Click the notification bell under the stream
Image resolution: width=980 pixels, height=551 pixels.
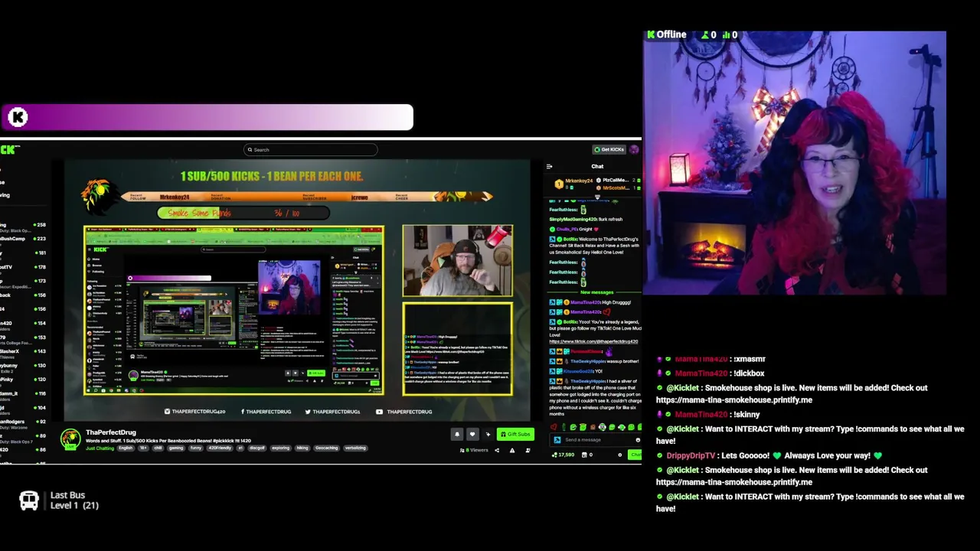457,434
